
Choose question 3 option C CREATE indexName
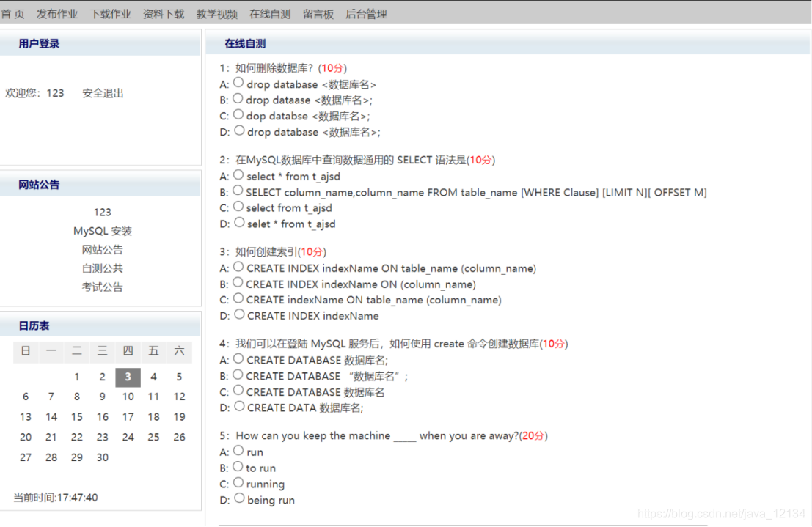238,298
